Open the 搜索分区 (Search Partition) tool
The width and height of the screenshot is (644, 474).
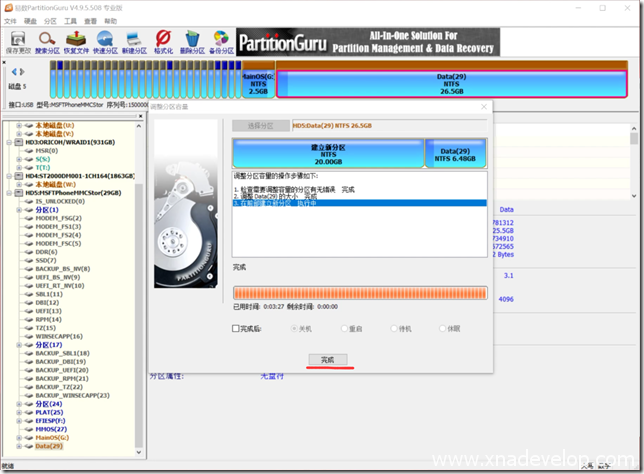[47, 41]
